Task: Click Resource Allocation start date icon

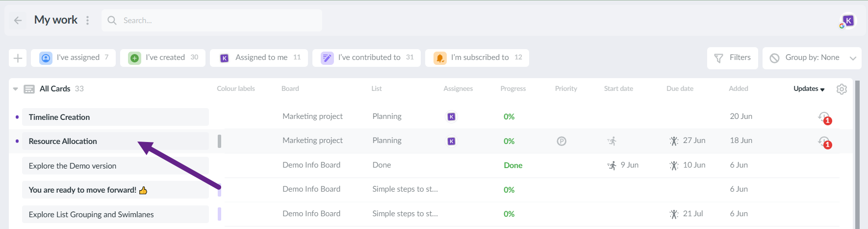Action: coord(612,141)
